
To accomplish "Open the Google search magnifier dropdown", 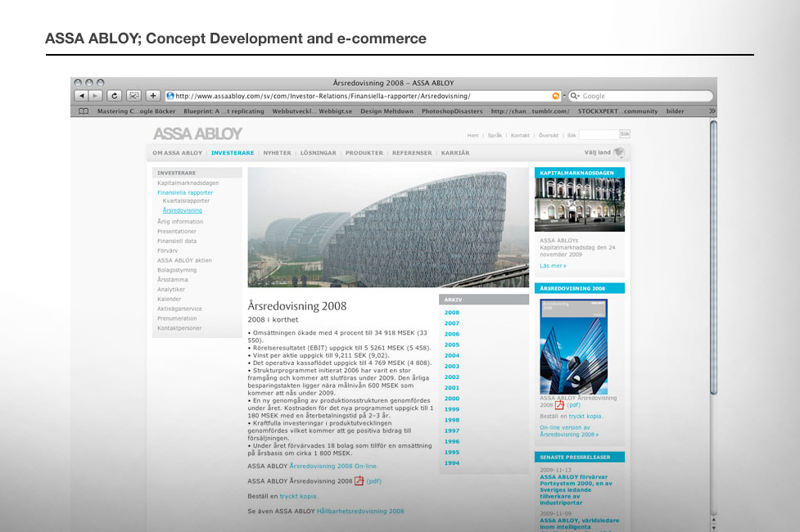I will coord(575,96).
